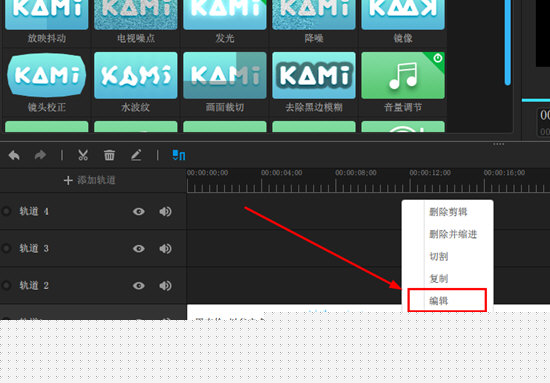
Task: Select the 放映抖动 effect thumbnail
Action: tap(47, 14)
